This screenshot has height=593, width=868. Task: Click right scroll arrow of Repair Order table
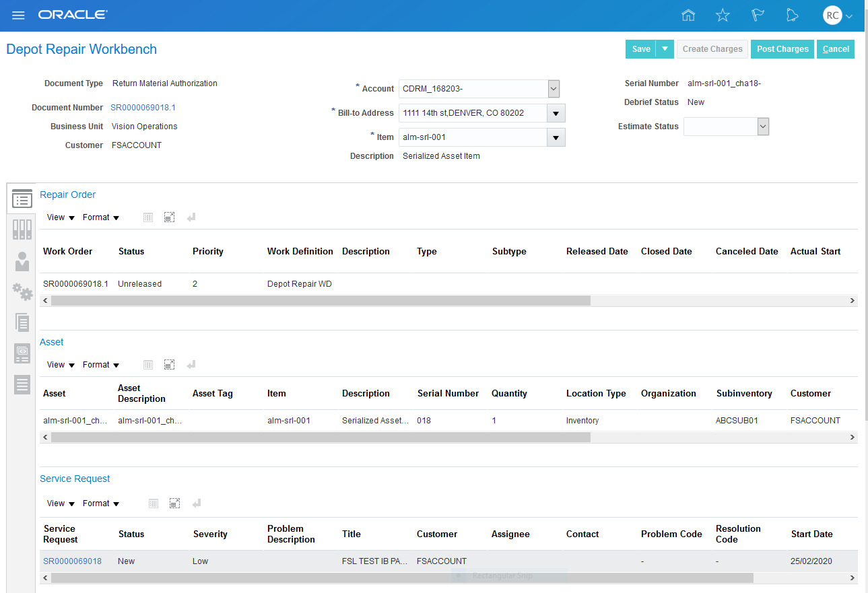(x=852, y=301)
